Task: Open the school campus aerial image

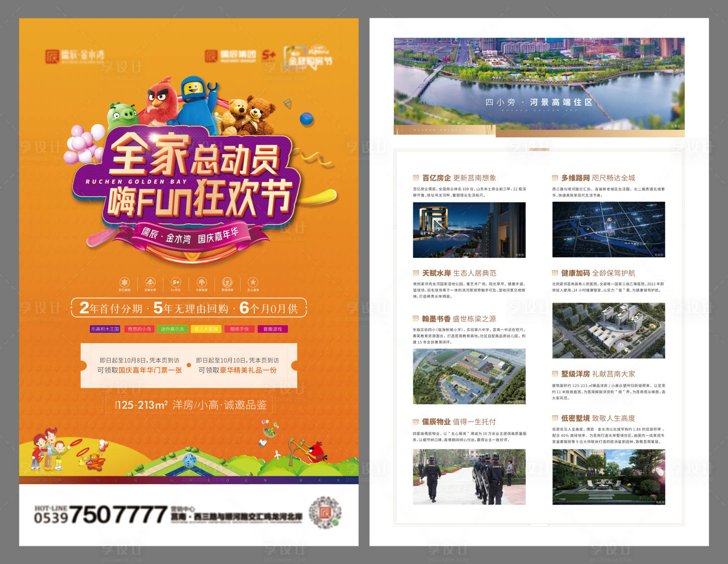Action: tap(469, 376)
